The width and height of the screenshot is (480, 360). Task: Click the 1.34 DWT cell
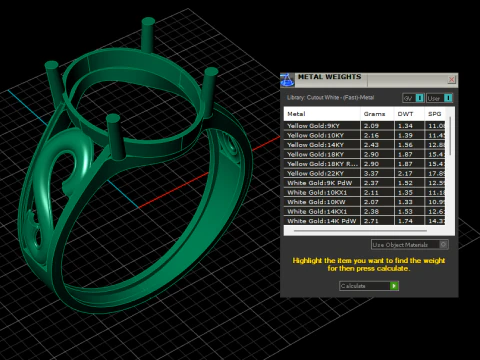click(x=409, y=126)
